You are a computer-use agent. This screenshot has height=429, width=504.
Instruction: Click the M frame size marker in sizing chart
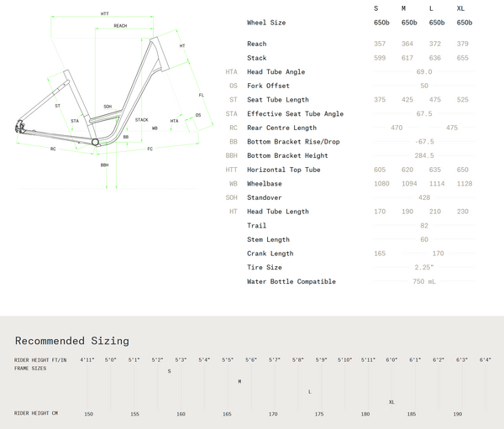pyautogui.click(x=239, y=381)
